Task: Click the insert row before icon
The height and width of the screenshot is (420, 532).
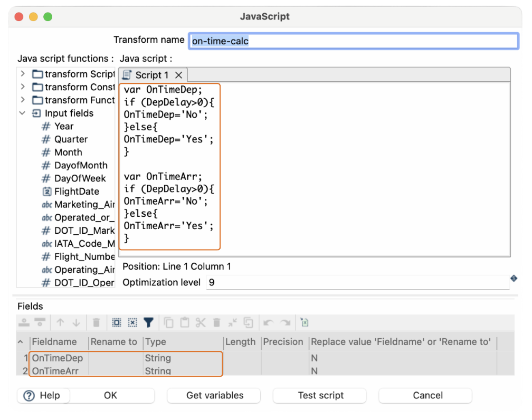Action: (x=24, y=322)
